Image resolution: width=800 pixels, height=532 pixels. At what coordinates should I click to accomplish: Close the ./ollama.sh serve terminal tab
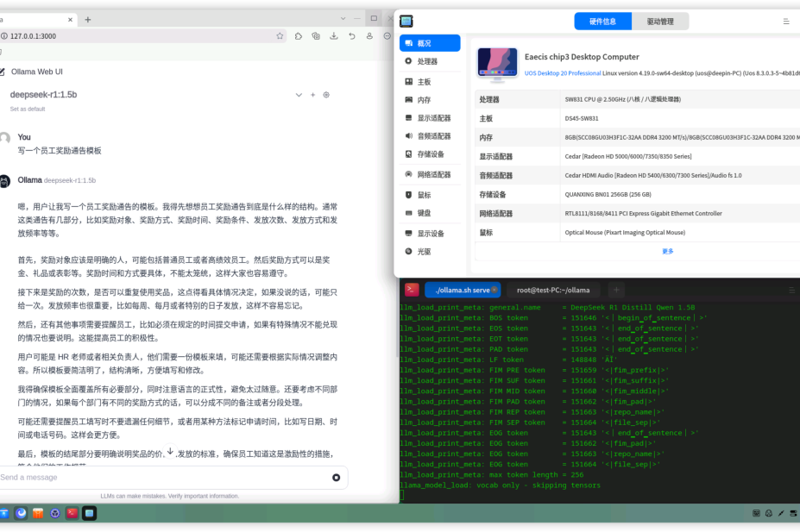(x=494, y=290)
